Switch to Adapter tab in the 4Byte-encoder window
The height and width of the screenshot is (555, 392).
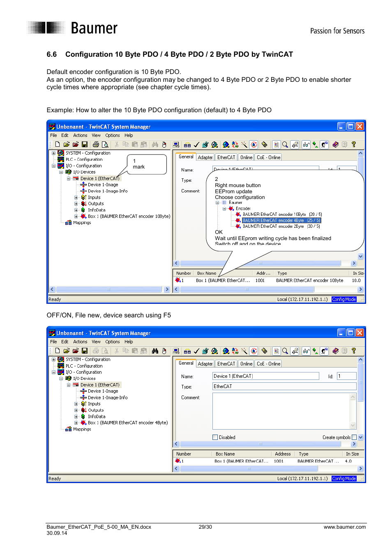pyautogui.click(x=205, y=364)
